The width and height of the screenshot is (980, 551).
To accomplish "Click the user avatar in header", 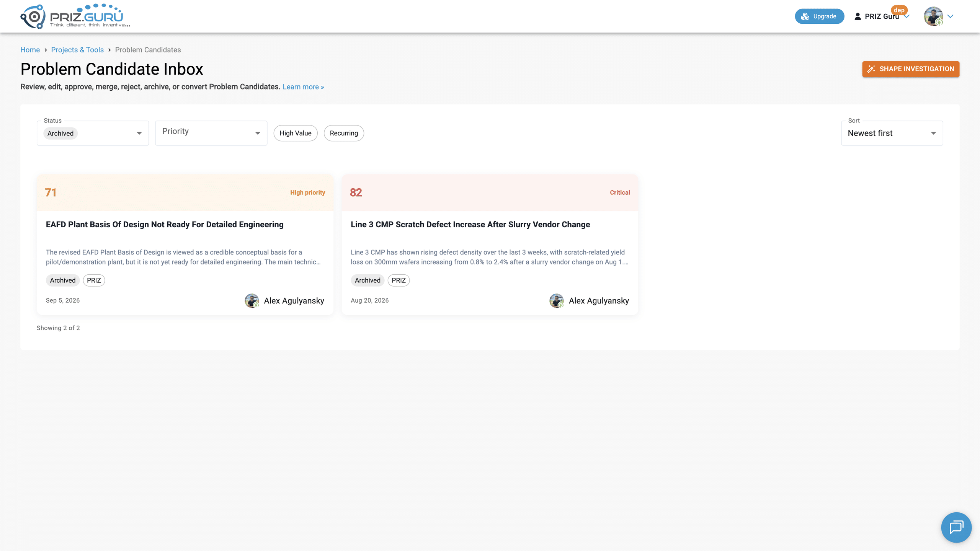I will tap(933, 16).
